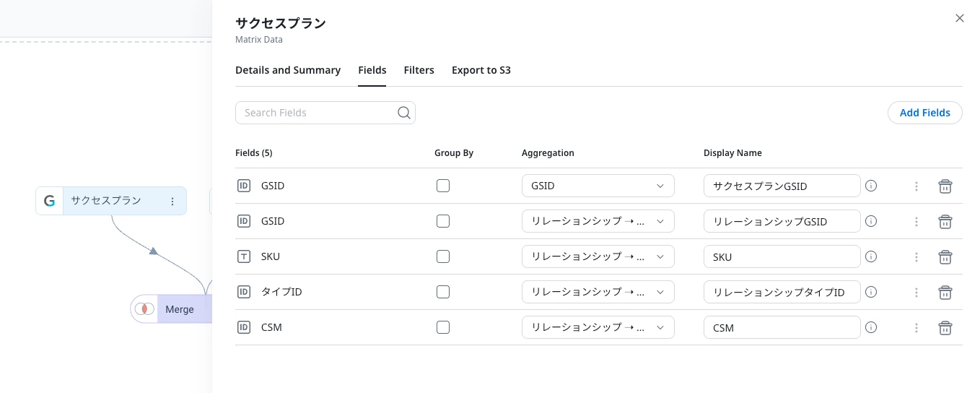Click the search magnifier icon
The height and width of the screenshot is (393, 980).
tap(404, 113)
